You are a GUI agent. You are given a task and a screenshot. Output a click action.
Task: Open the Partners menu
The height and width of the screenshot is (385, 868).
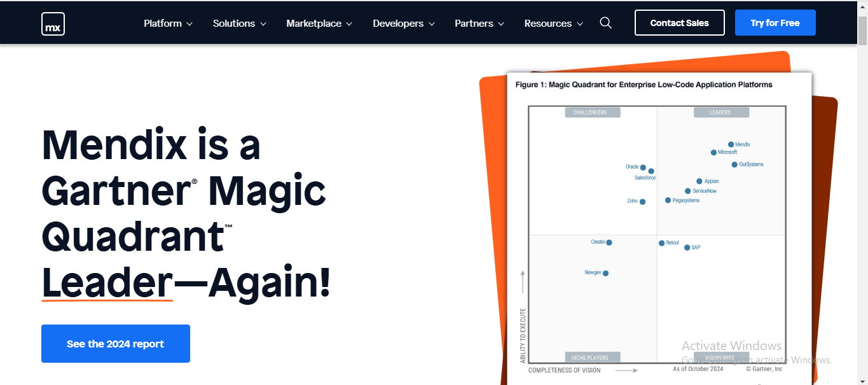coord(479,24)
